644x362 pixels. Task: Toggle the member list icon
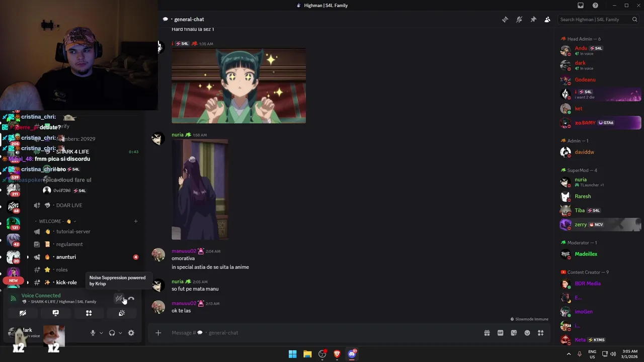(x=547, y=20)
